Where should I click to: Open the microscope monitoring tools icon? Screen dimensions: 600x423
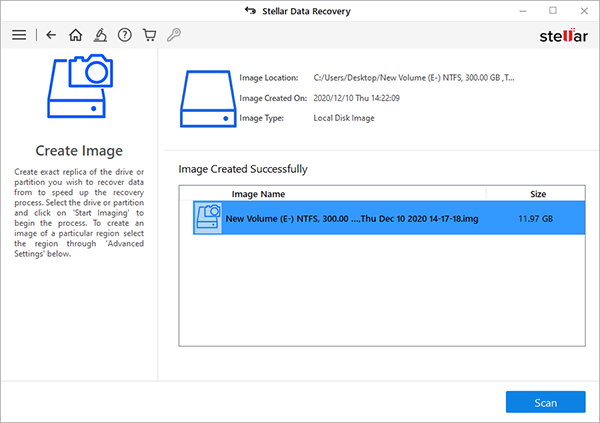(x=100, y=35)
